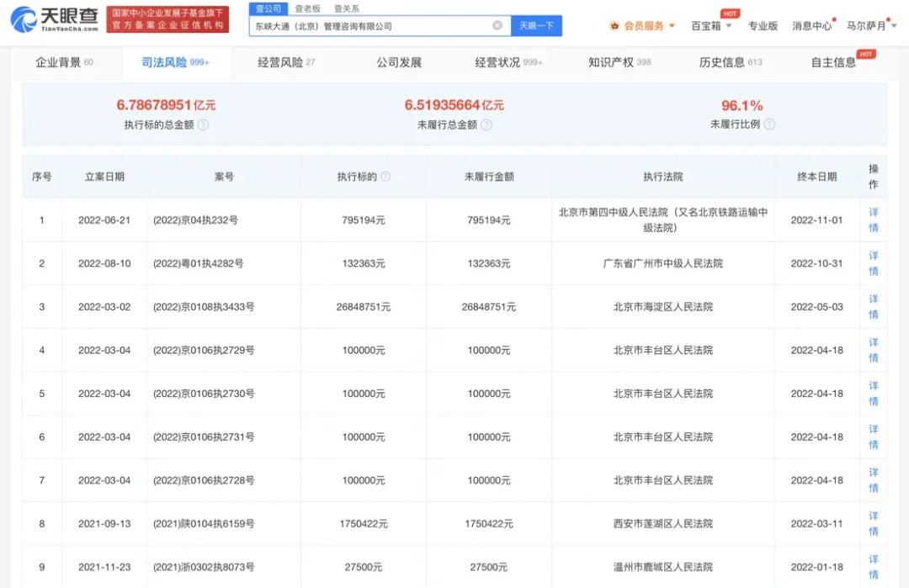The image size is (909, 588).
Task: Click case number (2022)京04执232号
Action: [x=195, y=220]
